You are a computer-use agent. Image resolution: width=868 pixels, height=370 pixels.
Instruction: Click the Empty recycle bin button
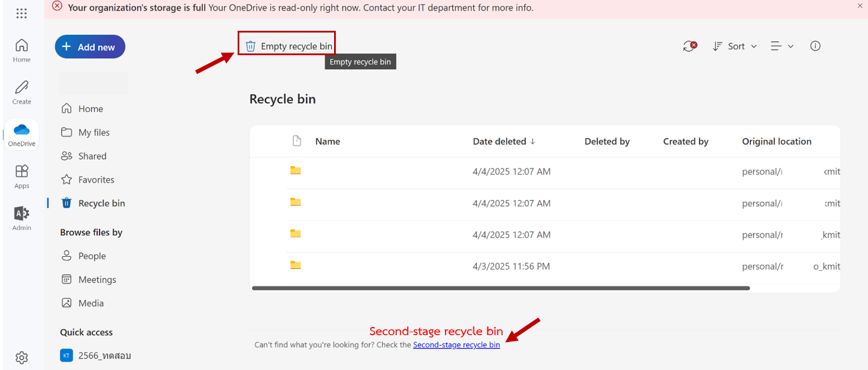coord(289,46)
